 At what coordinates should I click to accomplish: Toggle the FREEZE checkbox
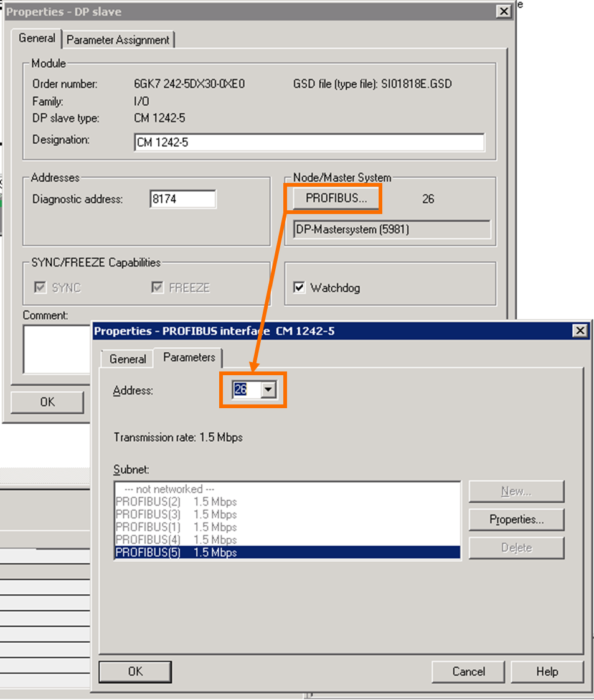157,287
